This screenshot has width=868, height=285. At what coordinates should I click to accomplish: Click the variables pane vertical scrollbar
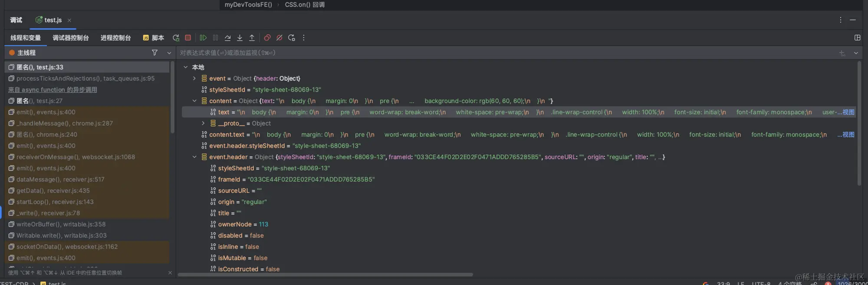coord(859,123)
